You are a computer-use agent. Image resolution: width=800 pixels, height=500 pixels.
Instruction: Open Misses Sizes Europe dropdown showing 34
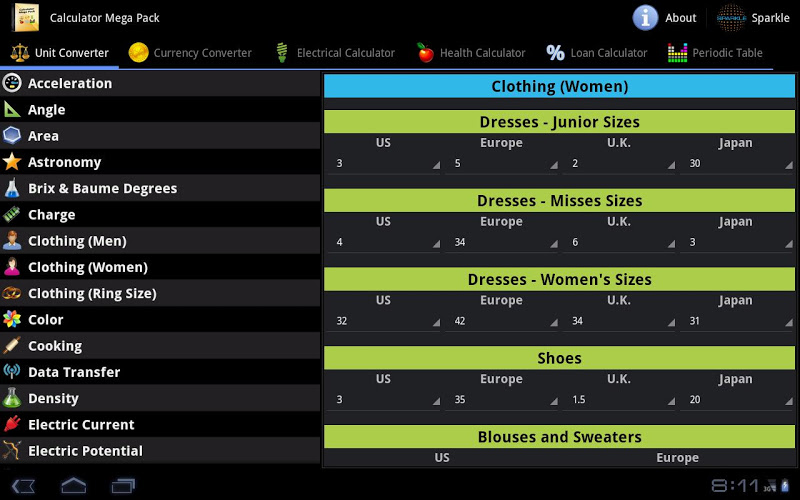(x=501, y=242)
